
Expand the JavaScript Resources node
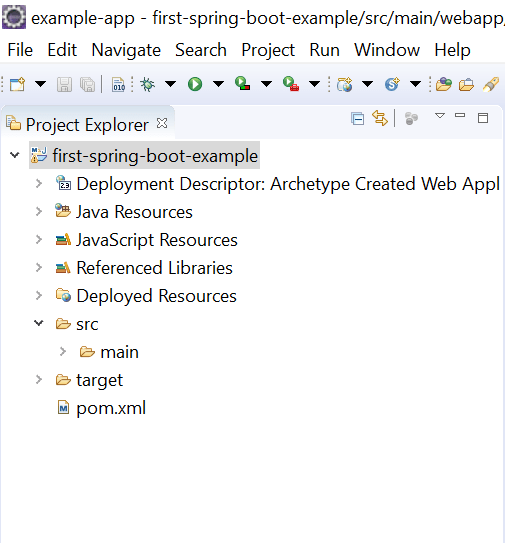(39, 239)
